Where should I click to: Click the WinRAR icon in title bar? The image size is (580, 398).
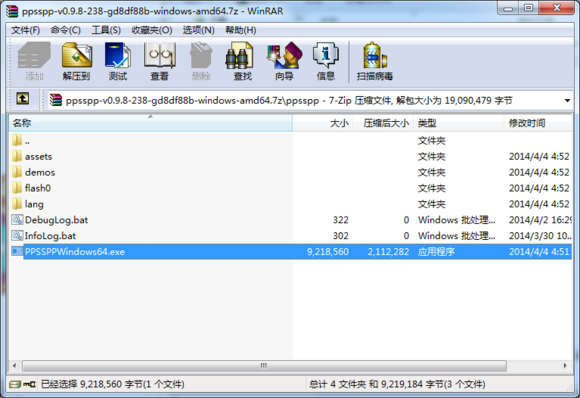tap(12, 11)
